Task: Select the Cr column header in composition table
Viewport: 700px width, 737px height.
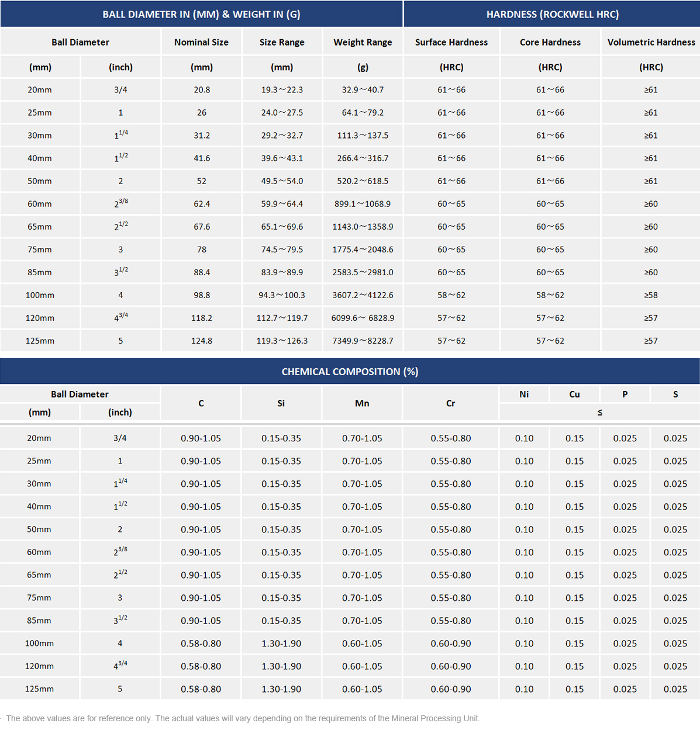Action: click(450, 403)
